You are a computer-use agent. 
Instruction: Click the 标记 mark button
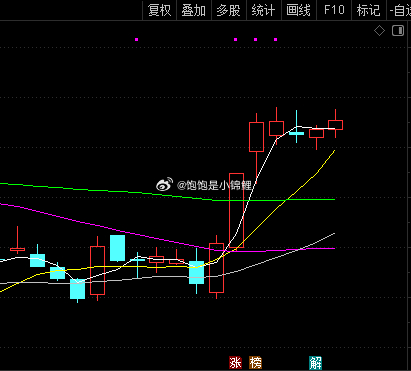(x=369, y=10)
